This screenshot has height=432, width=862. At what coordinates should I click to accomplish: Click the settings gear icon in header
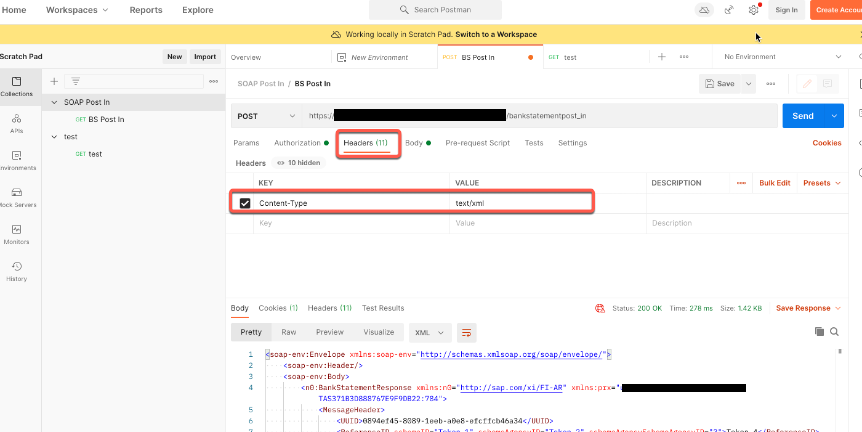click(x=754, y=10)
